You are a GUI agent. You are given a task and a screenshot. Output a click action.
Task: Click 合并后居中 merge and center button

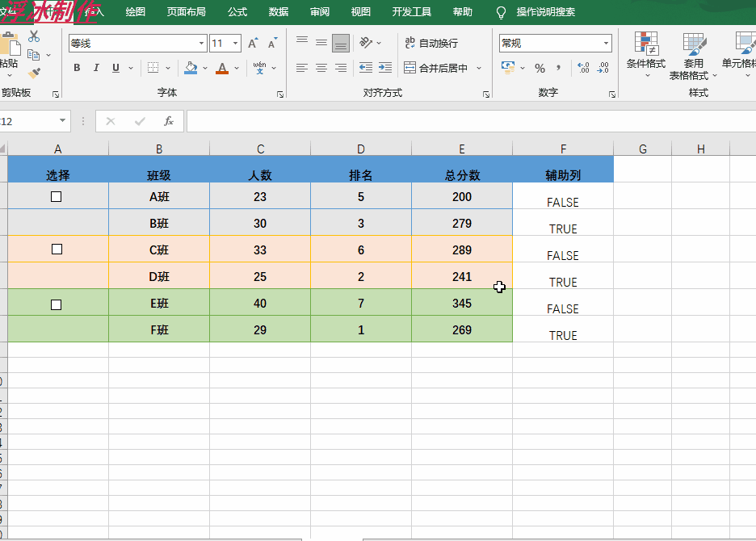[x=436, y=68]
